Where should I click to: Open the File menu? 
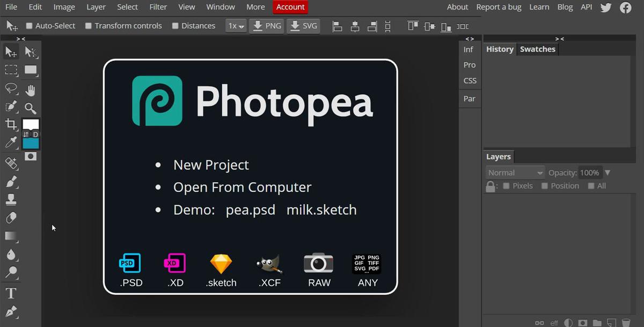[x=11, y=7]
